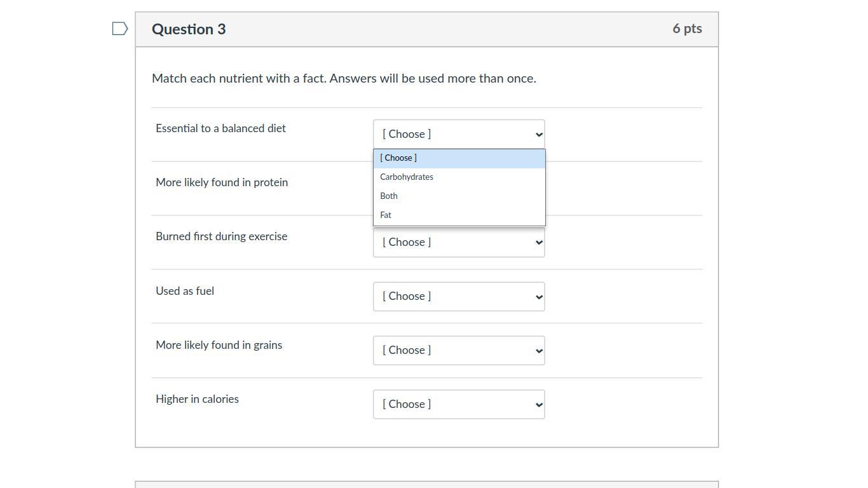Click the chevron arrow of Higher in calories select
This screenshot has height=488, width=868.
click(x=539, y=405)
